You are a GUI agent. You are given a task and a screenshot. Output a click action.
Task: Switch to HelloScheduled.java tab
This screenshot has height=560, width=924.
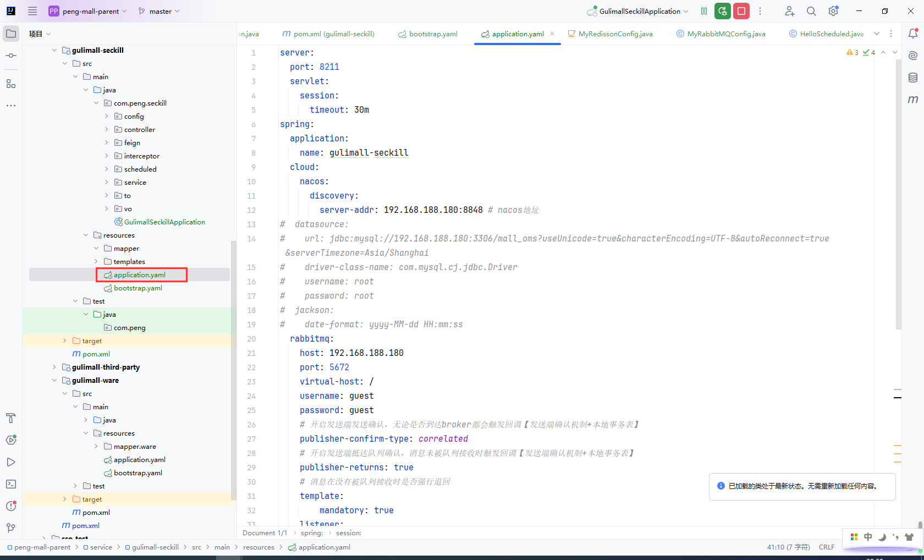[826, 34]
